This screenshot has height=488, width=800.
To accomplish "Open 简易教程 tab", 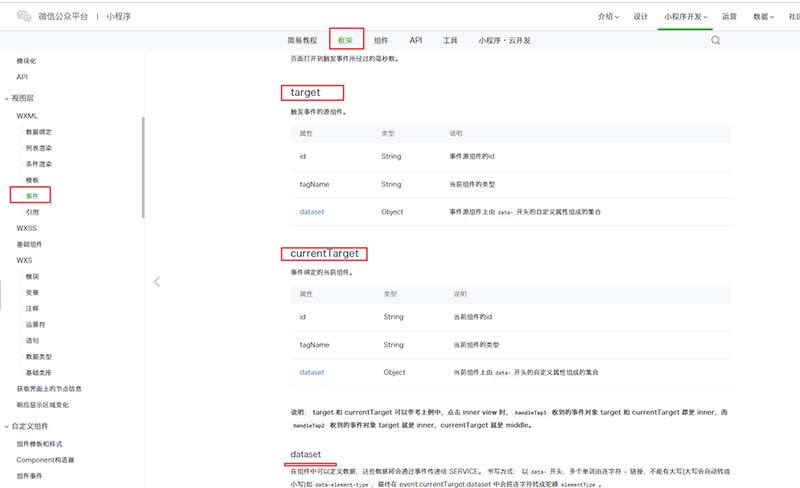I will coord(302,41).
